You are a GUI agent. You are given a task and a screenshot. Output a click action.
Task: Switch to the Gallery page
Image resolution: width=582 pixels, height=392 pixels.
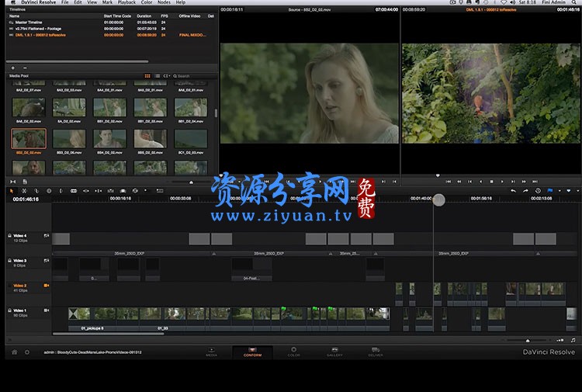(334, 352)
